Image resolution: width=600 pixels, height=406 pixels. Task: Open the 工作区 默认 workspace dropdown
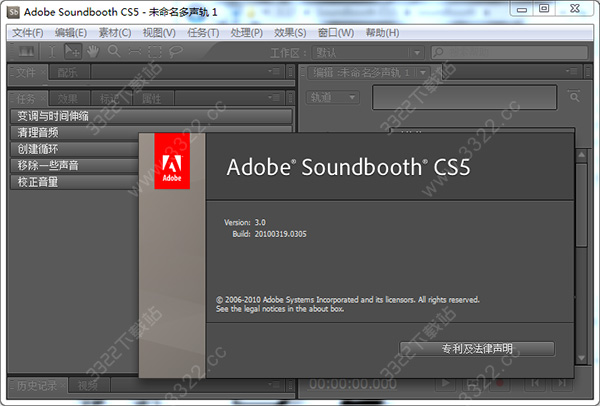point(367,52)
